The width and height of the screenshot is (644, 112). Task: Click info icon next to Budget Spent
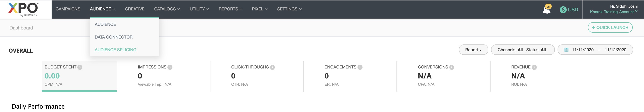80,67
